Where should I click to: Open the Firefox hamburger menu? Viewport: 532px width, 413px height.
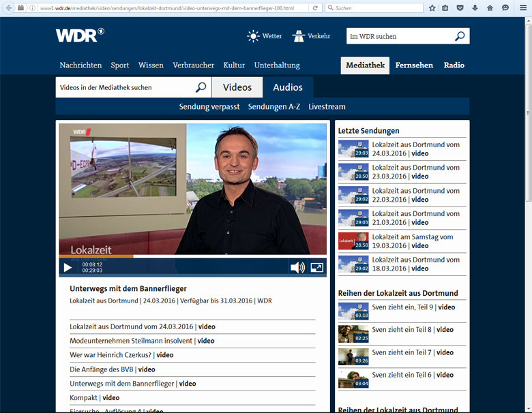[x=523, y=7]
